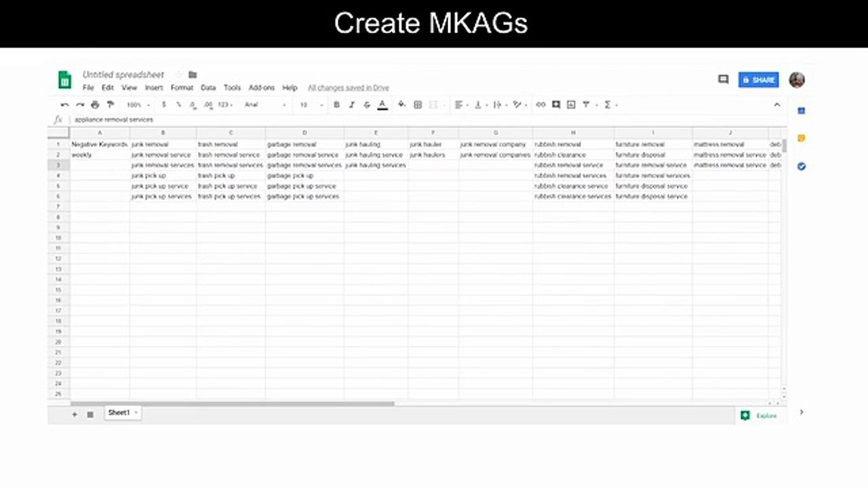Open the text wrapping dropdown
Screen dimensions: 868x488
499,105
